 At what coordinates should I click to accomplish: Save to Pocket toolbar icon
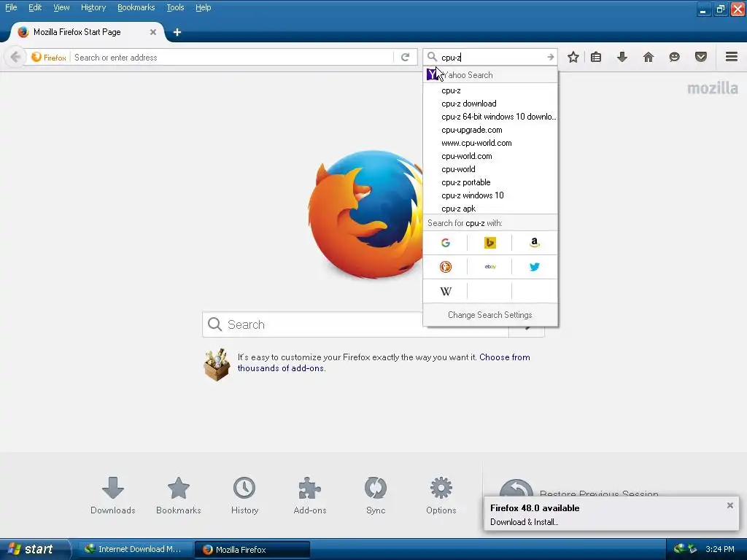tap(701, 57)
